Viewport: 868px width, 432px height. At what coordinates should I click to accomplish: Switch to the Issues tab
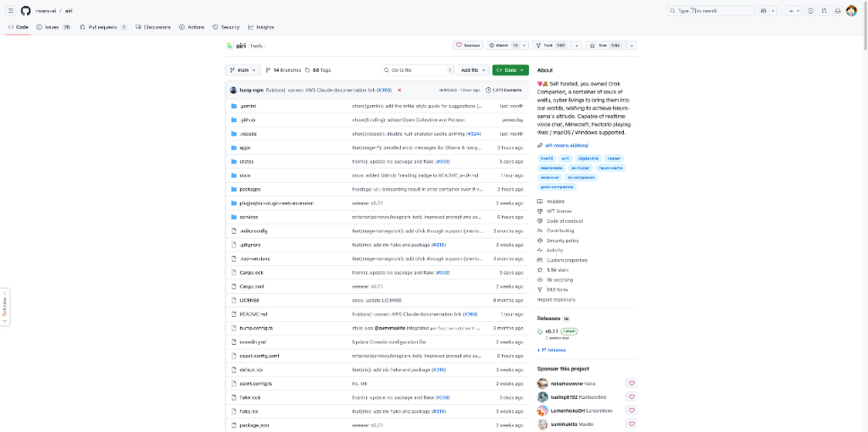click(x=53, y=27)
